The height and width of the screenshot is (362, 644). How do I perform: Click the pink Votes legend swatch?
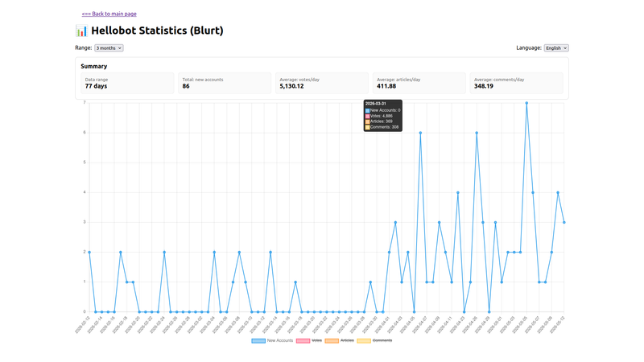coord(303,340)
